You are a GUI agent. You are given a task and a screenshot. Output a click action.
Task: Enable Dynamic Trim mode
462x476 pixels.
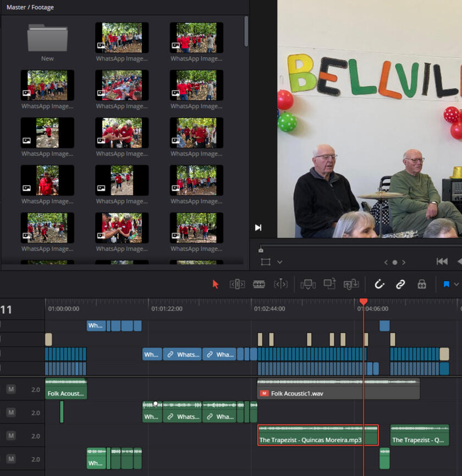(x=280, y=284)
